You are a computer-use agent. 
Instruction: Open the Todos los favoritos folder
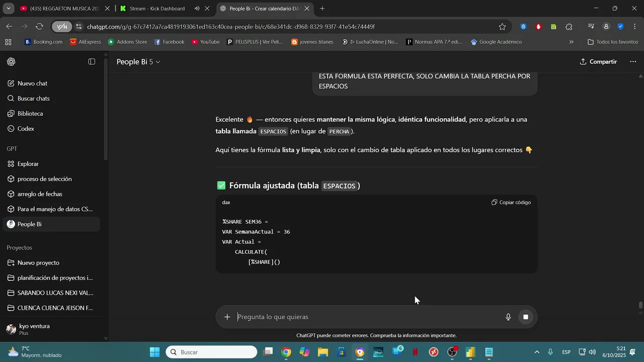point(612,42)
